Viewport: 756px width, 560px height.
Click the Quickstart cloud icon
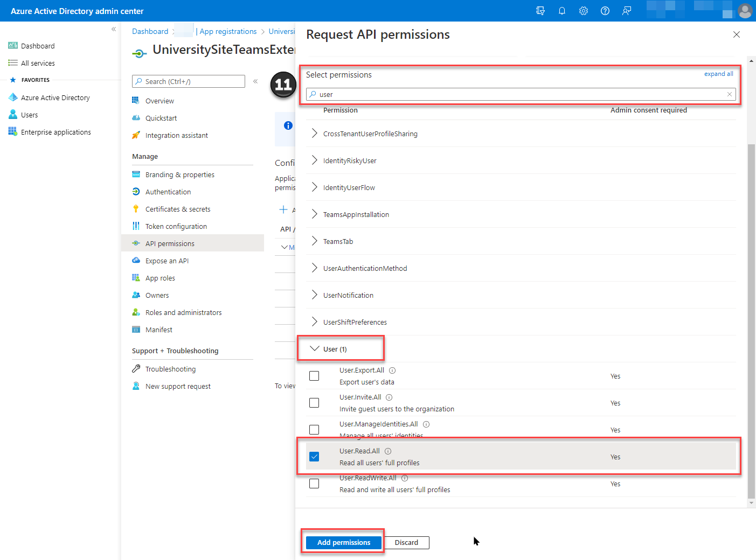[x=136, y=118]
